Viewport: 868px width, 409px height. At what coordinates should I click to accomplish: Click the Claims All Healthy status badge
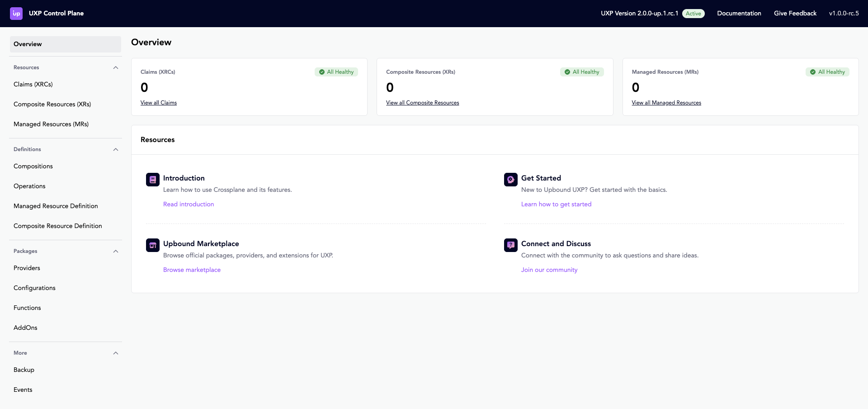coord(336,72)
